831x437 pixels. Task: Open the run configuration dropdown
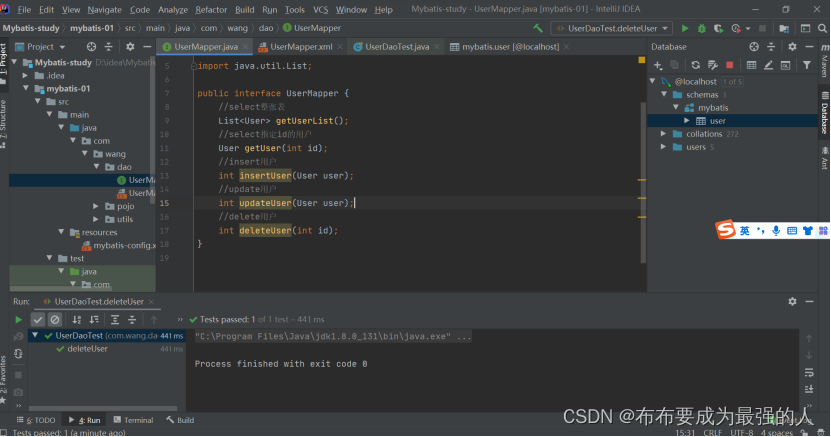tap(612, 28)
